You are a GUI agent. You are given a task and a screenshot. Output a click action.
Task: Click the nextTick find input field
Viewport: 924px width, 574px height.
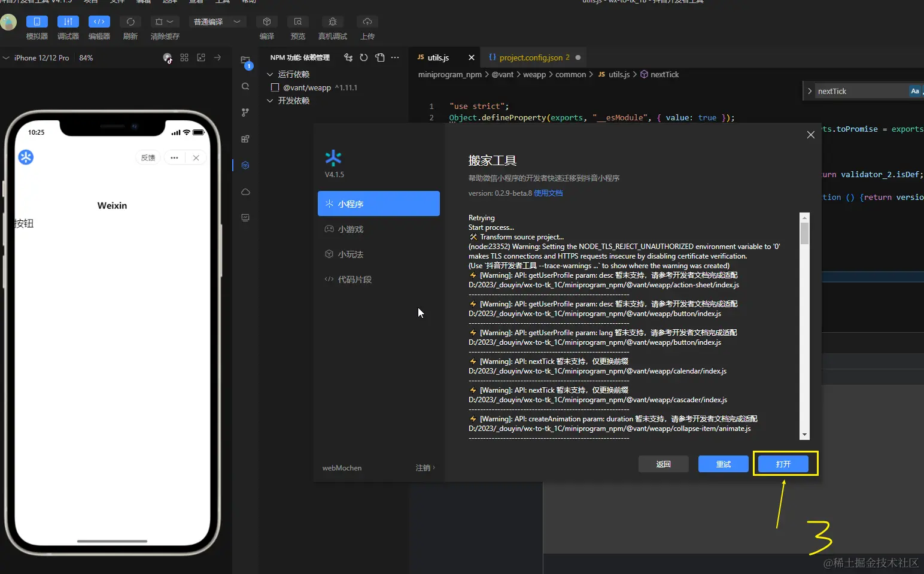862,91
